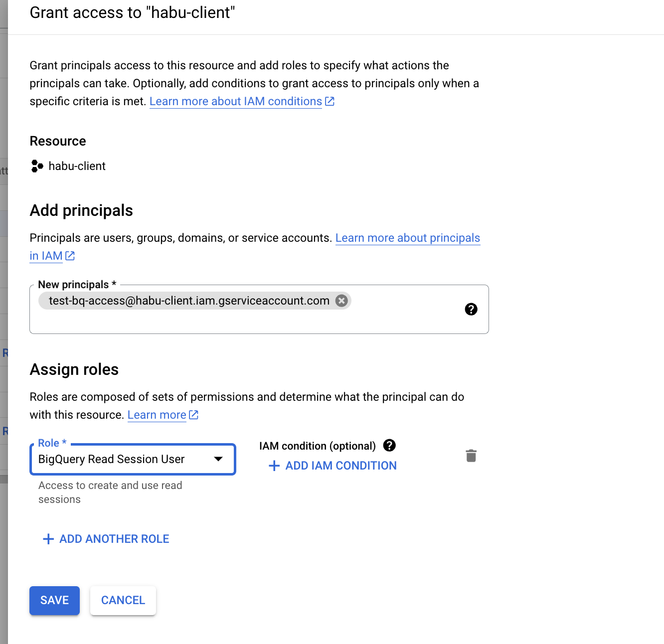Open "Learn more about IAM conditions" link
Image resolution: width=664 pixels, height=644 pixels.
(236, 101)
